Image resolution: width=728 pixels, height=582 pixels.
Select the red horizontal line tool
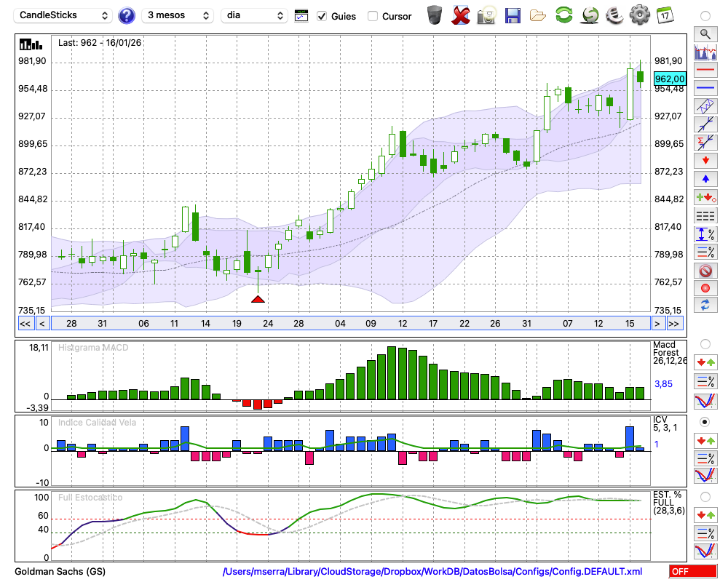pyautogui.click(x=705, y=71)
